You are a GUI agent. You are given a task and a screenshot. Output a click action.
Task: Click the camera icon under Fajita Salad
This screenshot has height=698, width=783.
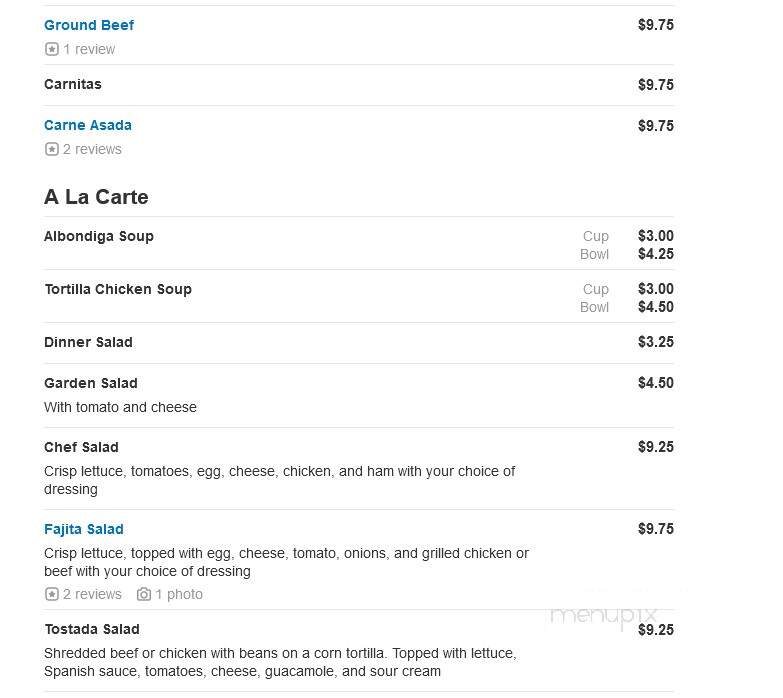click(x=144, y=594)
